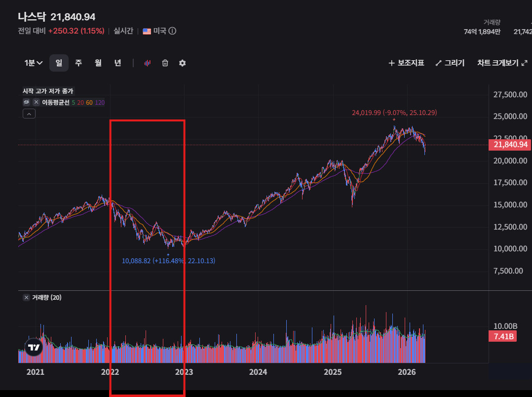This screenshot has height=397, width=532.
Task: Click the 거래량 header label at top right
Action: [492, 22]
